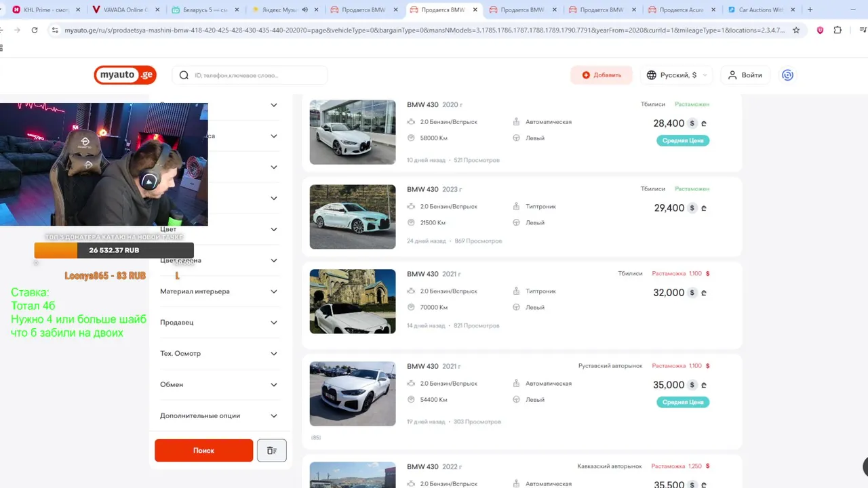Close the Беларусь 5 tab

pos(236,10)
